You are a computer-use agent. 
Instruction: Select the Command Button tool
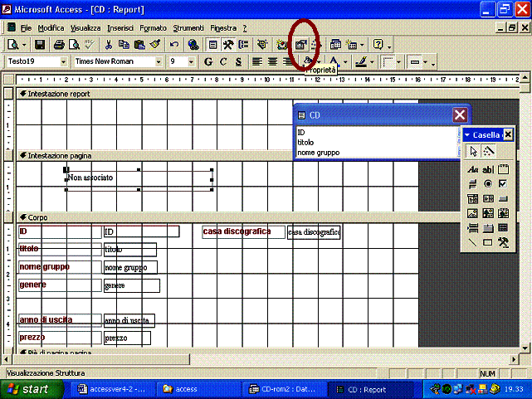tap(503, 198)
